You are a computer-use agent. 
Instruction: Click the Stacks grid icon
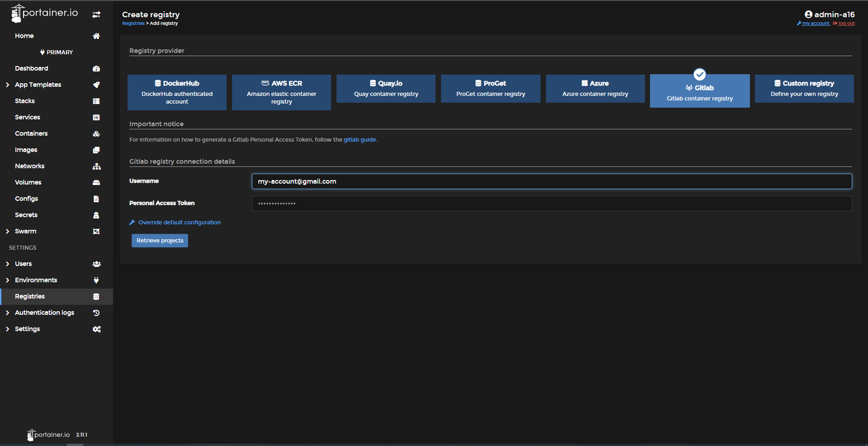point(96,101)
